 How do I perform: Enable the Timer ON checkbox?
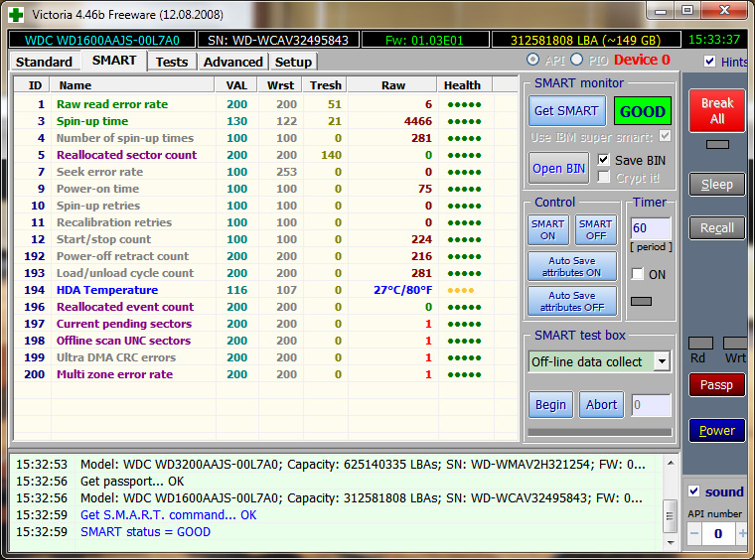point(638,274)
